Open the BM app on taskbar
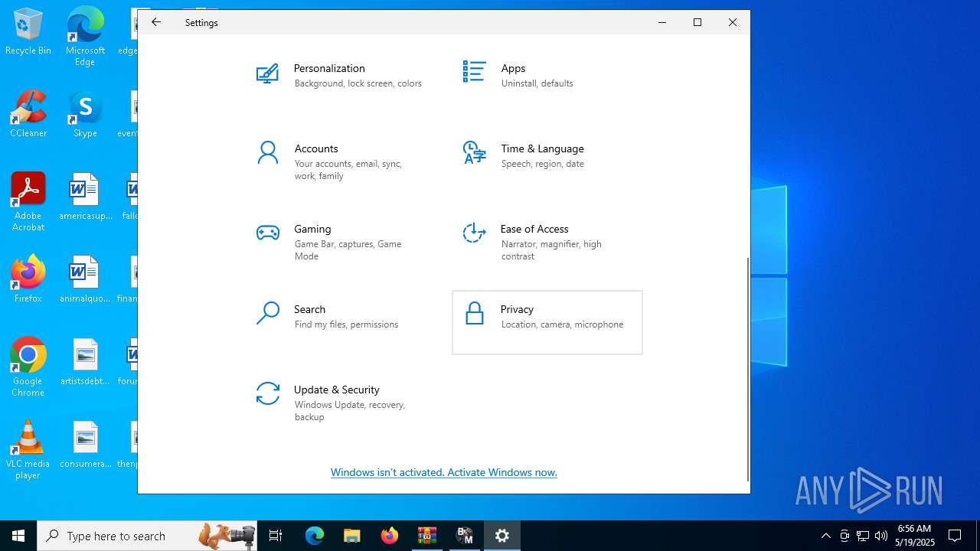Image resolution: width=980 pixels, height=551 pixels. click(x=465, y=536)
